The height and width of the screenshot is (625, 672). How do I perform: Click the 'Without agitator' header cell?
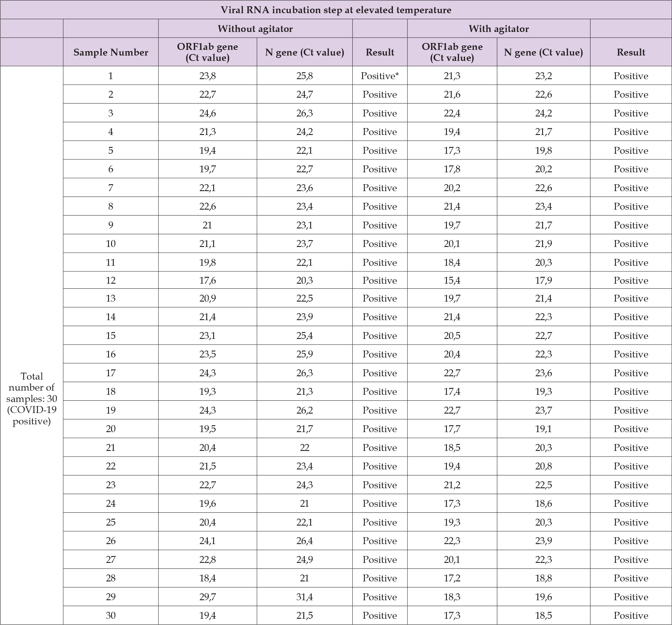pos(255,29)
